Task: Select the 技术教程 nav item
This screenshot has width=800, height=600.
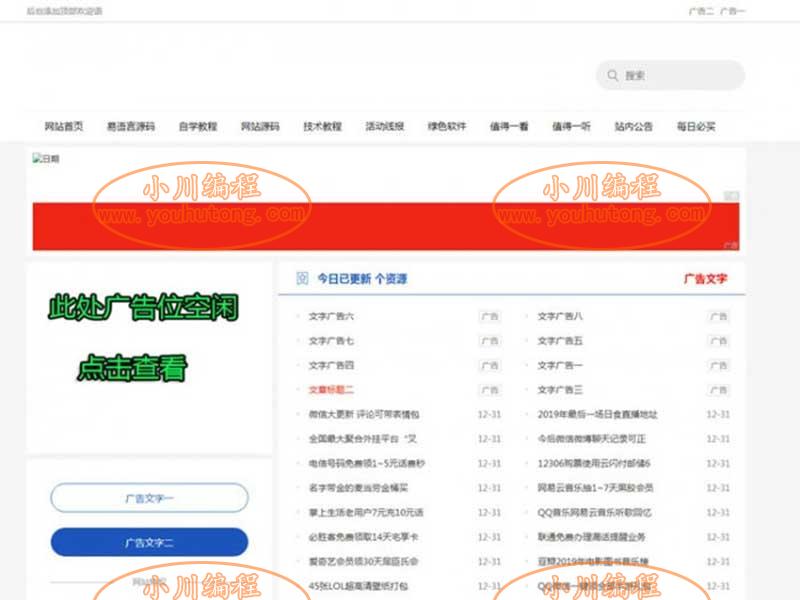Action: [x=322, y=126]
